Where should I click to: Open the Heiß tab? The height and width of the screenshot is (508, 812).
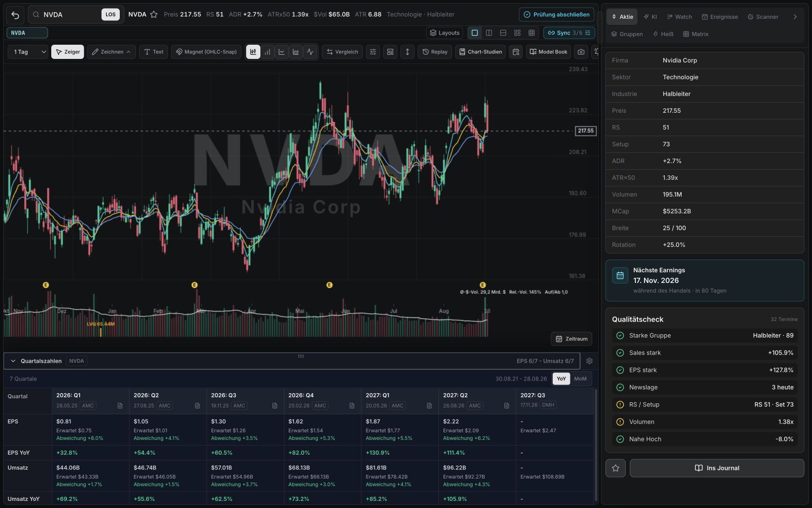tap(663, 34)
